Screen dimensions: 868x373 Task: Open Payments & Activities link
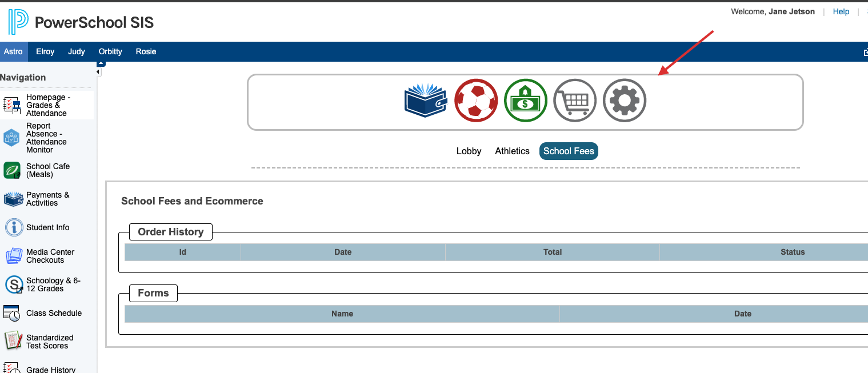(x=48, y=199)
